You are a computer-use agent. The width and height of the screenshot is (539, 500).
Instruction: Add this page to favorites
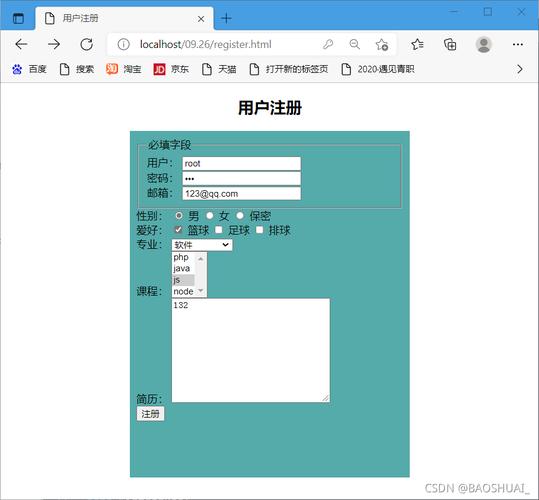pos(382,44)
